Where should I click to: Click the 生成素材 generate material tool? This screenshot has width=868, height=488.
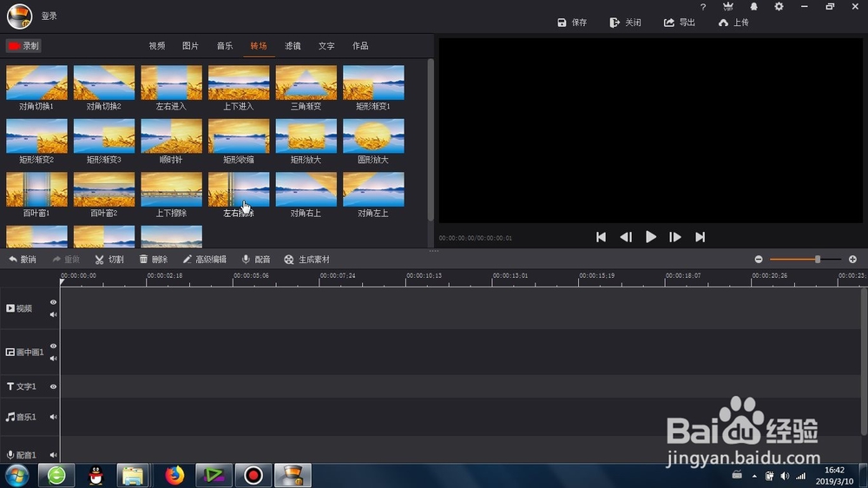point(306,260)
